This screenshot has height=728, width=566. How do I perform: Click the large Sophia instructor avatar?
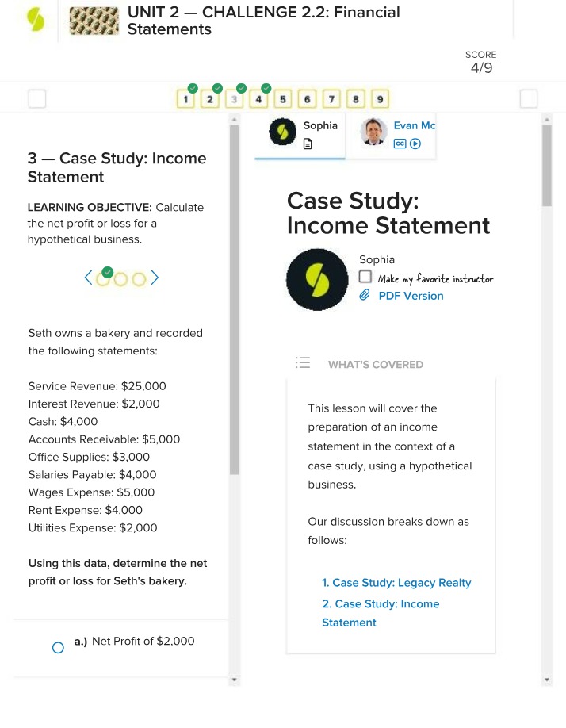[x=317, y=279]
